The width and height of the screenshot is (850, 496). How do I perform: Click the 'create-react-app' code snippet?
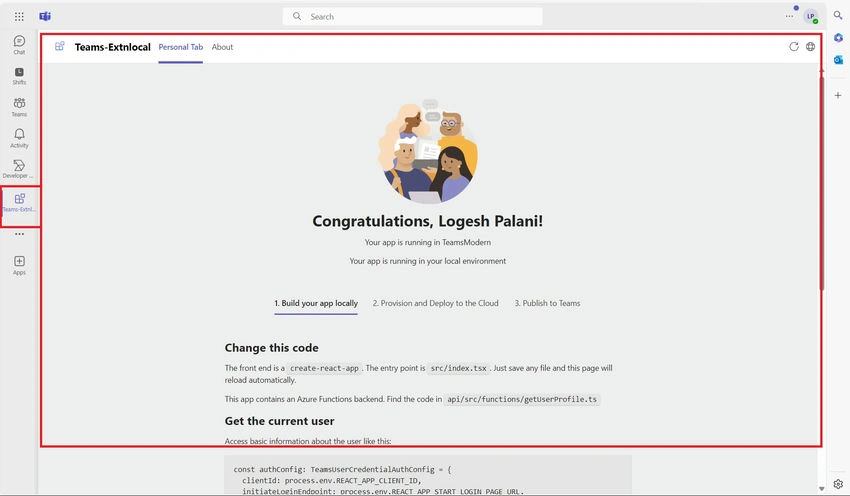(324, 368)
